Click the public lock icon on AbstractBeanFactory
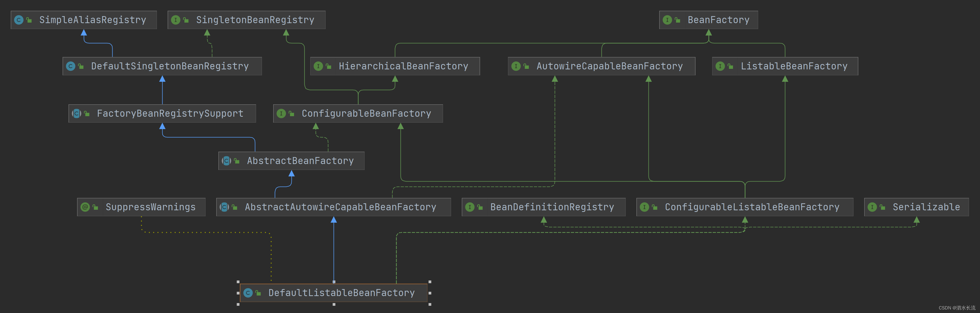Viewport: 980px width, 313px height. 237,161
